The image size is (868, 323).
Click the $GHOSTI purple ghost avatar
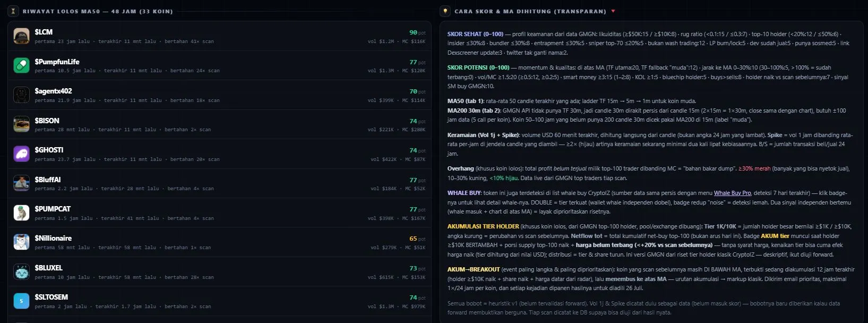pyautogui.click(x=21, y=154)
